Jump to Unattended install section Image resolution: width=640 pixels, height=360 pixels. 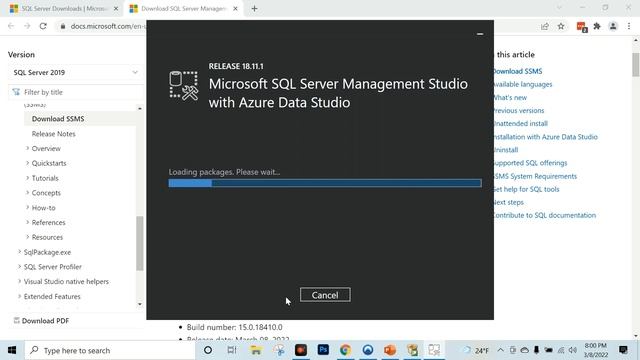[x=520, y=124]
